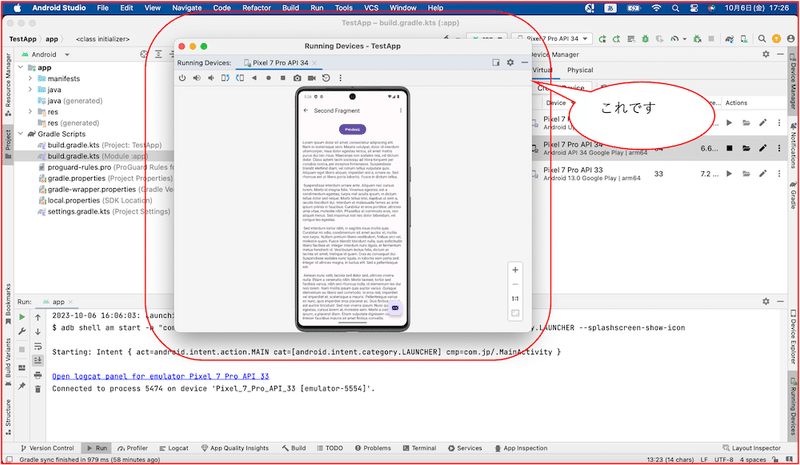Reset emulator zoom to 1:1
The image size is (800, 465).
pyautogui.click(x=515, y=299)
